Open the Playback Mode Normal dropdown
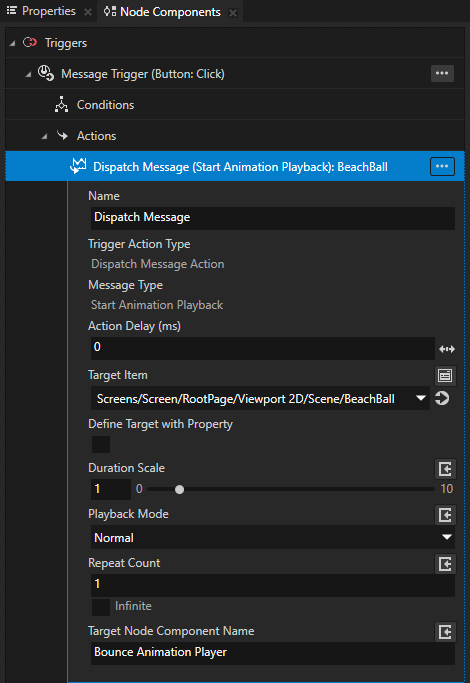Viewport: 470px width, 683px height. coord(273,537)
